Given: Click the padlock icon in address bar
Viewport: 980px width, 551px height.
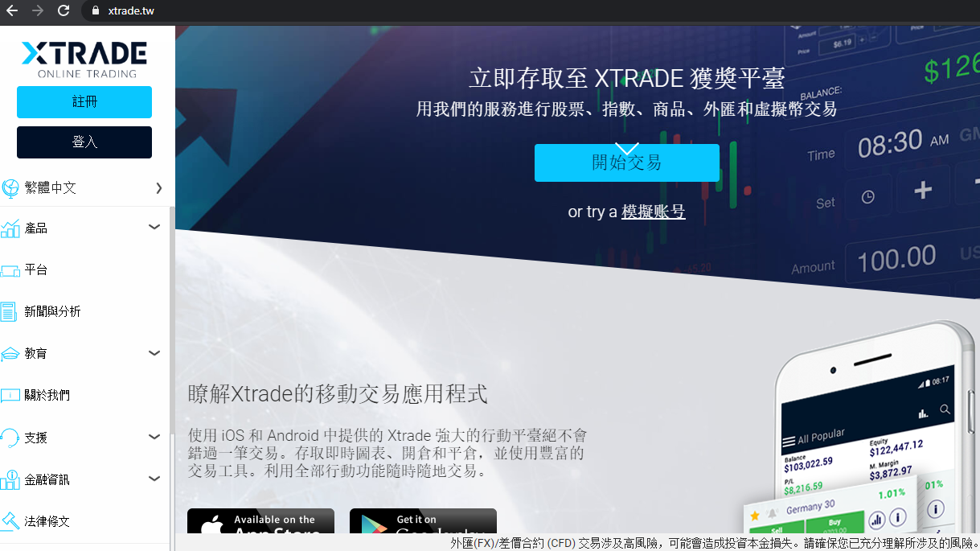Looking at the screenshot, I should 96,10.
